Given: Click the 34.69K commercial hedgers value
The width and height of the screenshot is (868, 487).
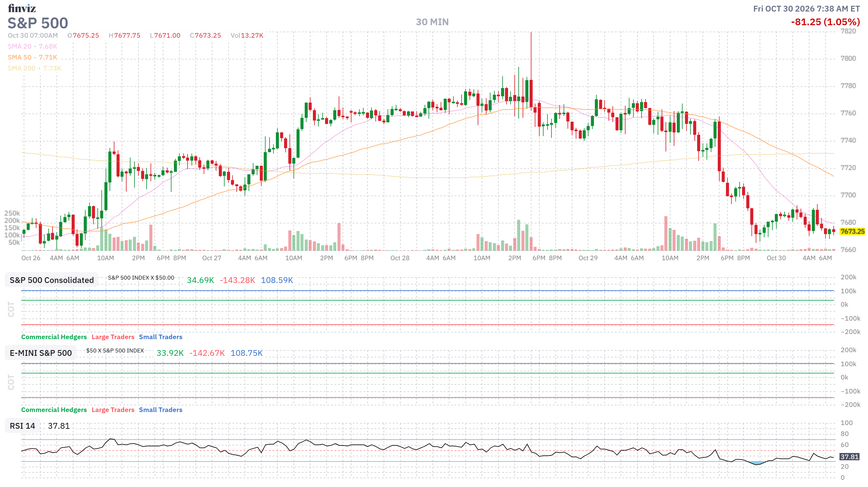Looking at the screenshot, I should tap(201, 280).
